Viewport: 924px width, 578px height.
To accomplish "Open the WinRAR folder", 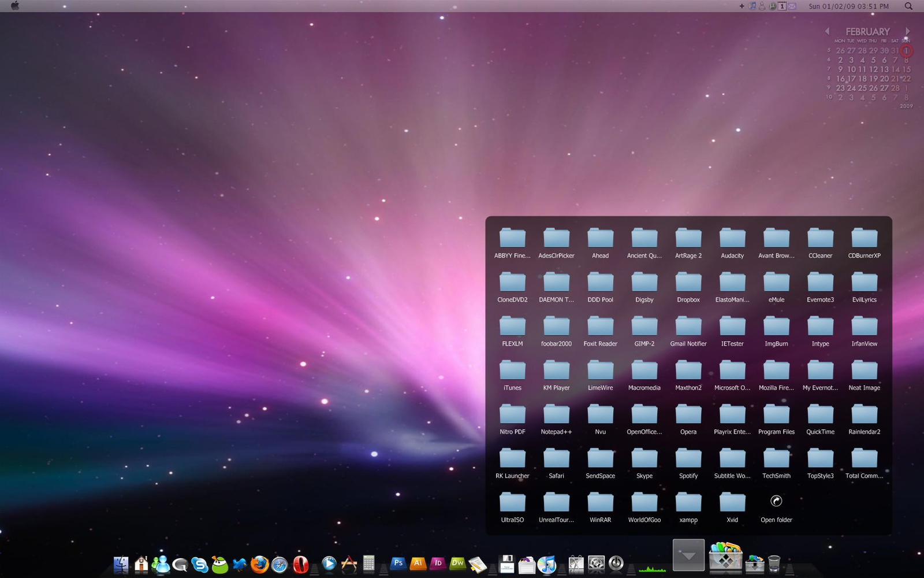I will (600, 507).
